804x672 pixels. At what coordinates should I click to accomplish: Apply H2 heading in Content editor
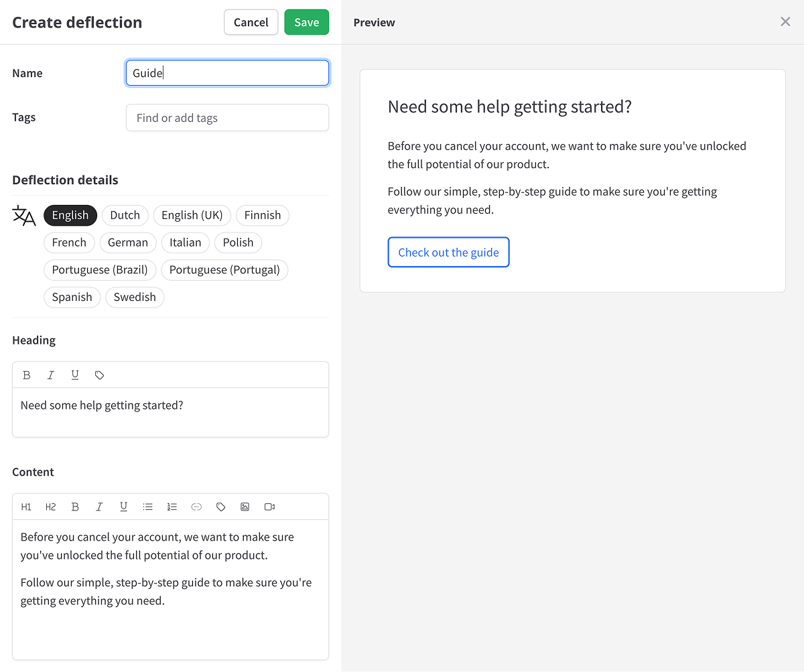pyautogui.click(x=51, y=507)
